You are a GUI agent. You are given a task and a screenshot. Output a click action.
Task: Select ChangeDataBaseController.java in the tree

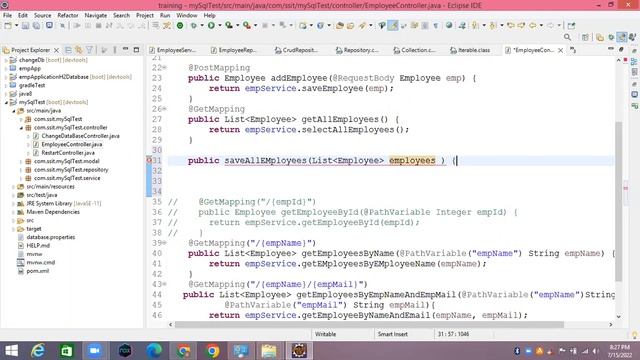[x=80, y=136]
